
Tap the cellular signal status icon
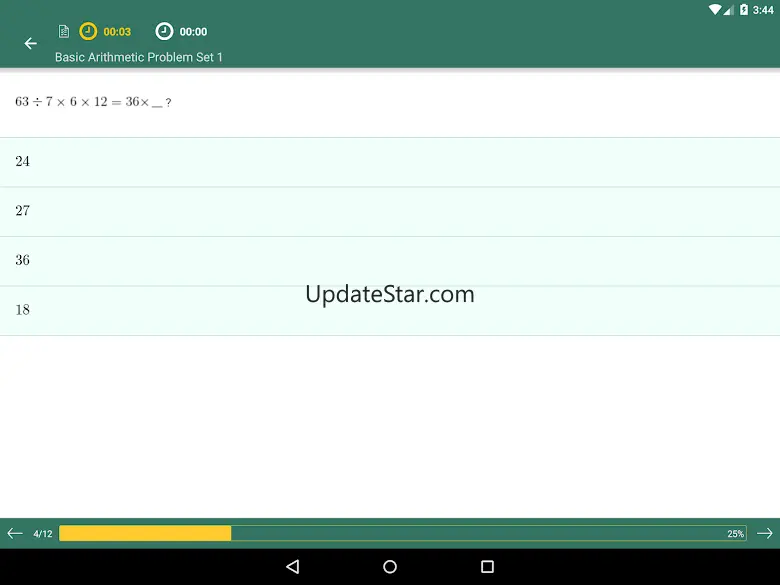pos(728,9)
